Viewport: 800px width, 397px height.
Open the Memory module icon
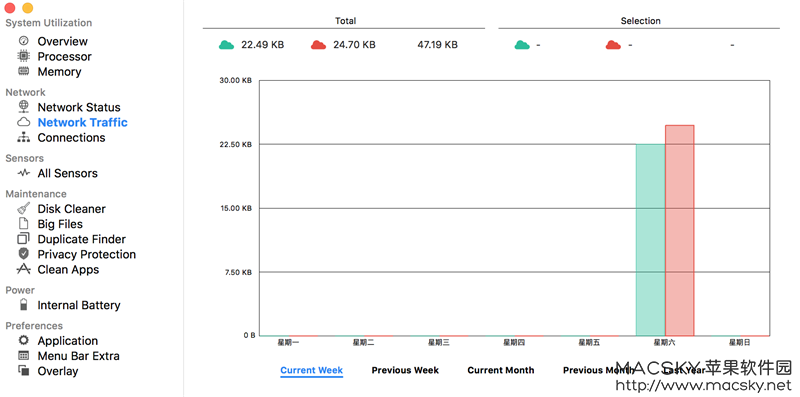coord(23,71)
